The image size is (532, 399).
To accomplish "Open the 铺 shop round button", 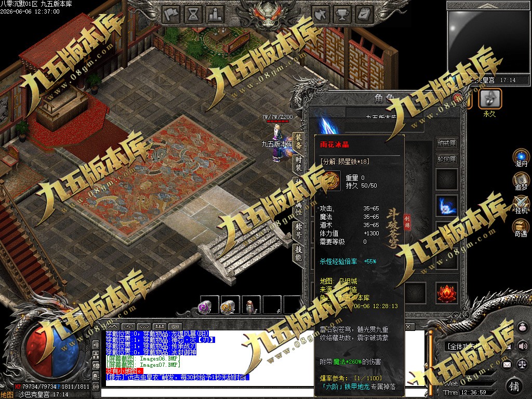I will pos(514,387).
